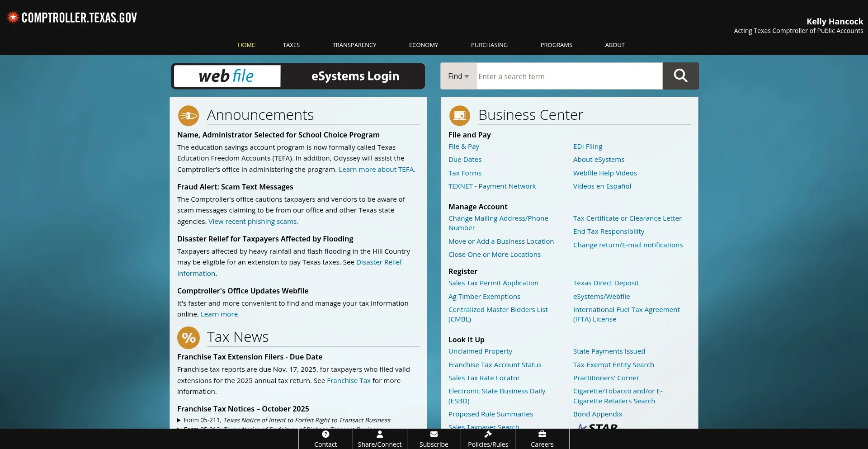The height and width of the screenshot is (449, 868).
Task: Open Share/Connect person icon in footer
Action: pyautogui.click(x=380, y=434)
